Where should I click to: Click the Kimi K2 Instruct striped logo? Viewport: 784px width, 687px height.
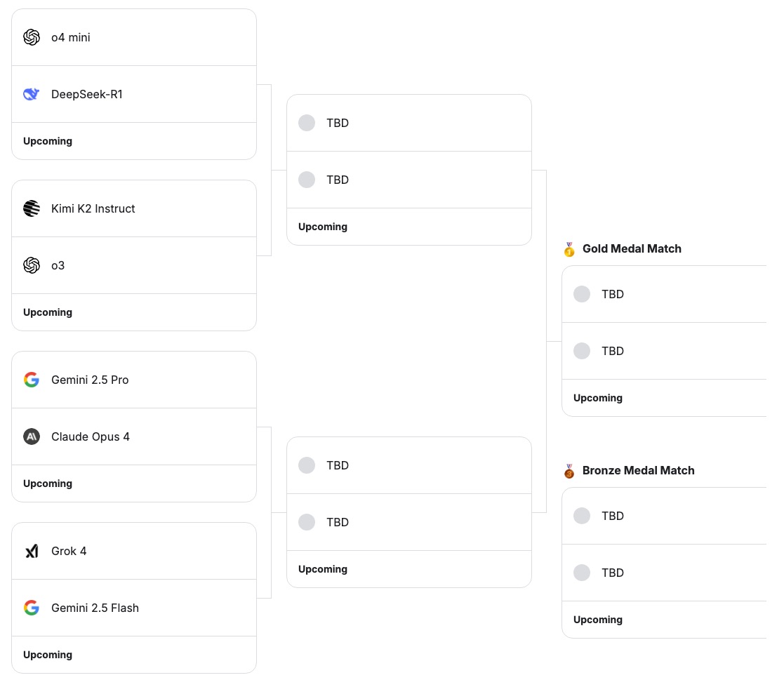pos(32,208)
